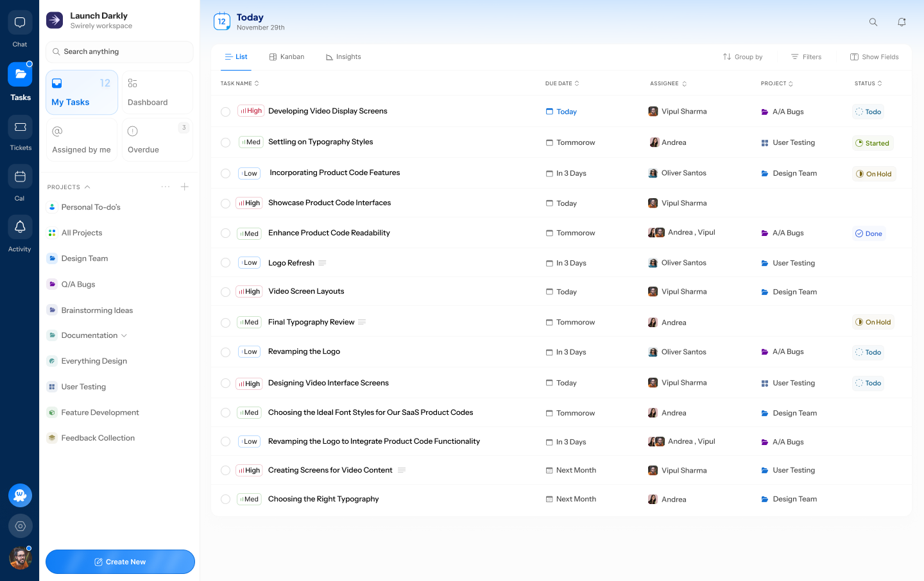
Task: Complete the Revamping the Logo task
Action: pyautogui.click(x=225, y=351)
